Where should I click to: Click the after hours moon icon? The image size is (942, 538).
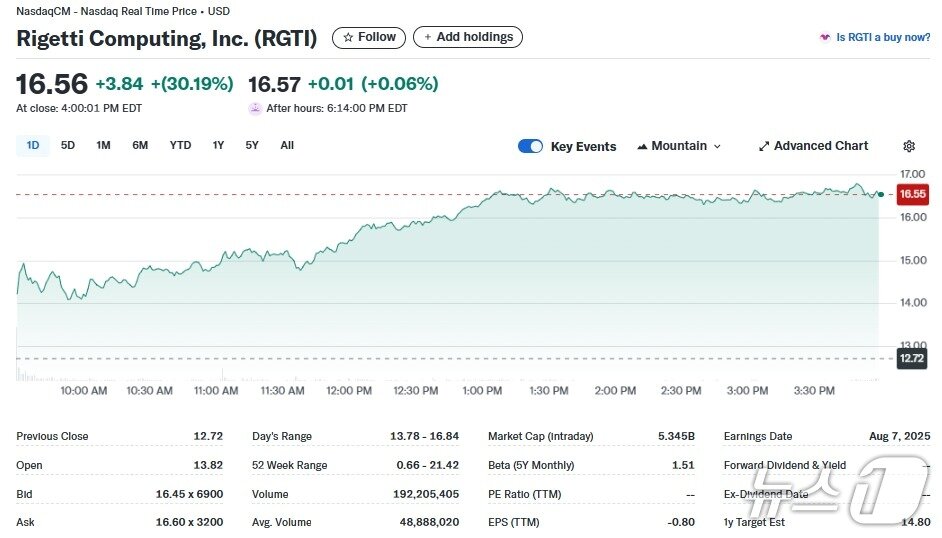[256, 108]
